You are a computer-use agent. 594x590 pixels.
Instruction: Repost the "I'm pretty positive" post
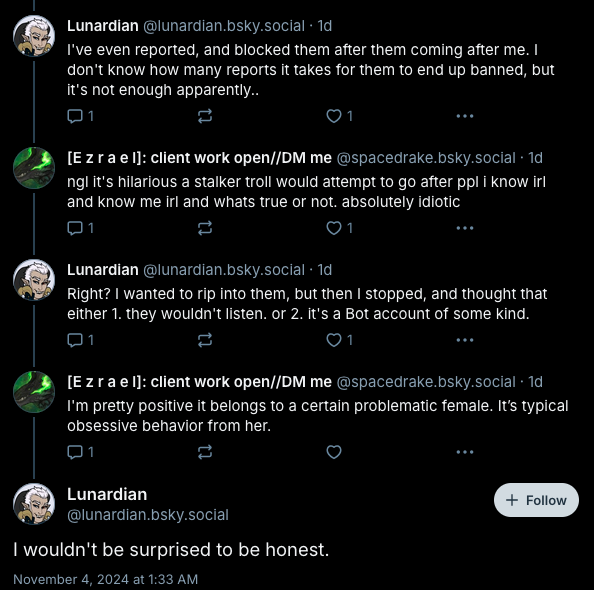205,452
